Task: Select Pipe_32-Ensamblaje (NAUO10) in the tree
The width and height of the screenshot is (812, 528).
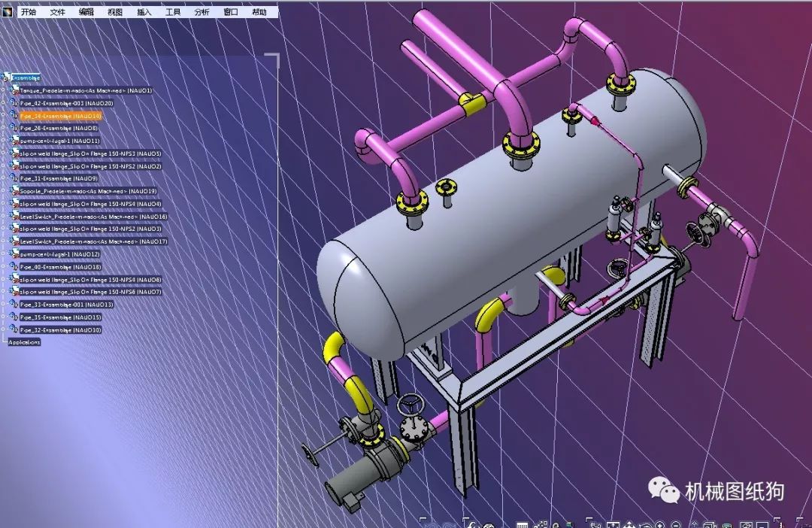Action: click(61, 330)
